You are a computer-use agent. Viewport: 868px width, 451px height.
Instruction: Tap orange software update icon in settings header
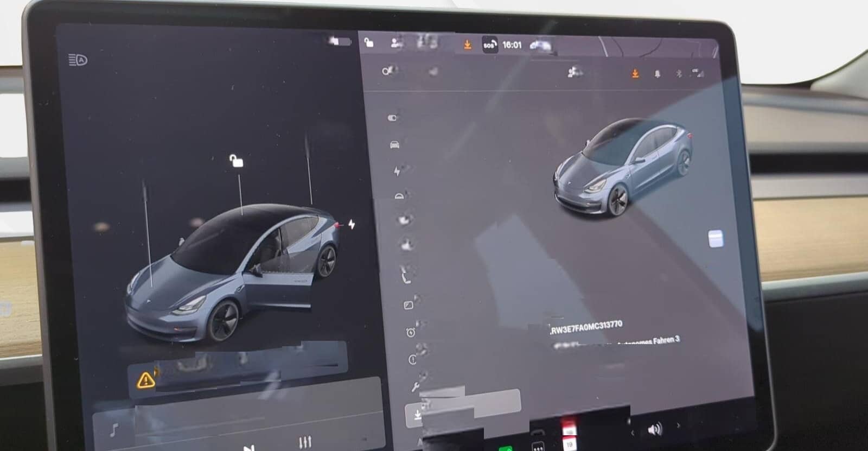click(x=635, y=73)
